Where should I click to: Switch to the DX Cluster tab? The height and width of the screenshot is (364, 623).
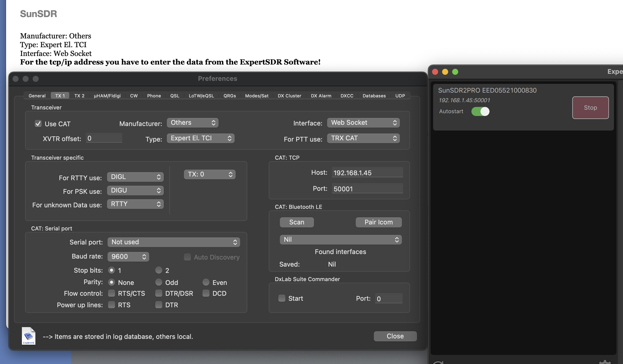289,96
